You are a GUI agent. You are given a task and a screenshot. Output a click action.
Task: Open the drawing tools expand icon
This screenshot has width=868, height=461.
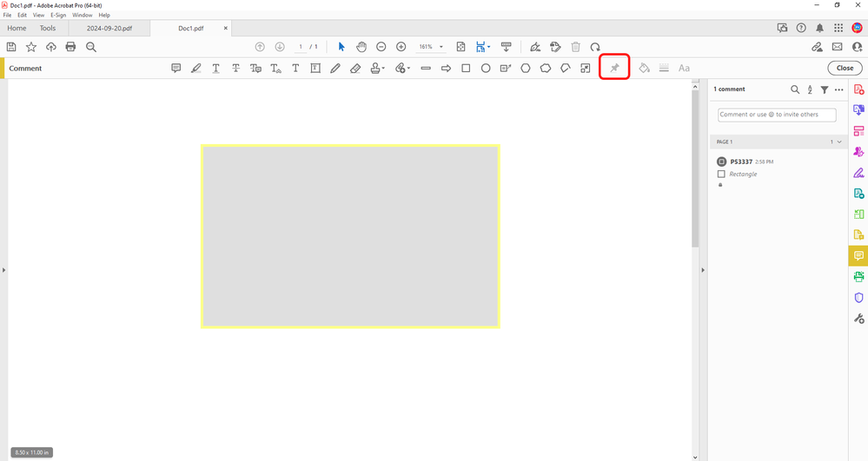585,68
